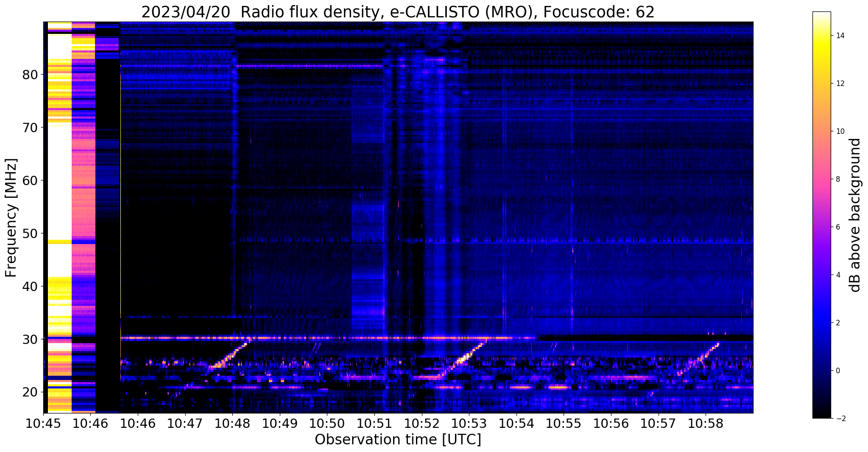The width and height of the screenshot is (868, 452).
Task: Click the 10:47 time tick label
Action: click(x=185, y=423)
